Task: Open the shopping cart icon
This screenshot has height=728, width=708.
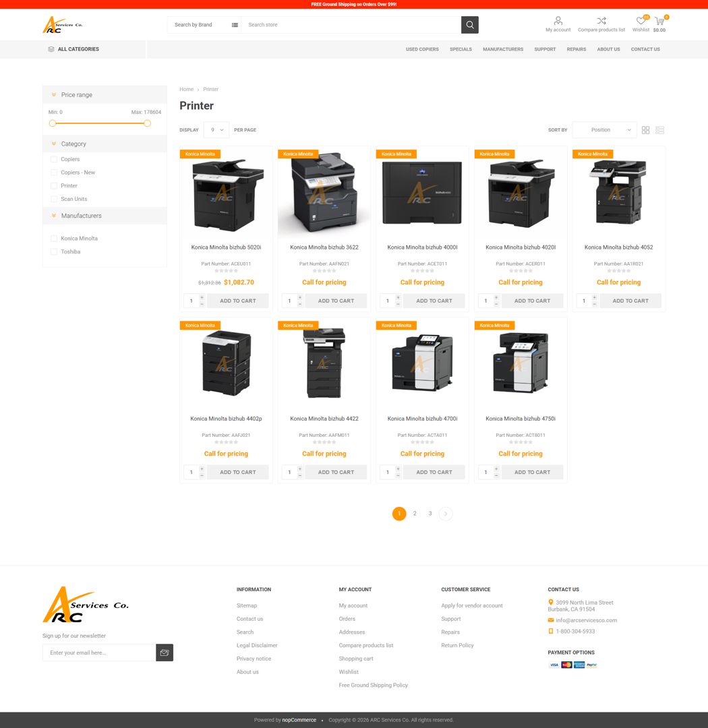Action: click(x=659, y=22)
